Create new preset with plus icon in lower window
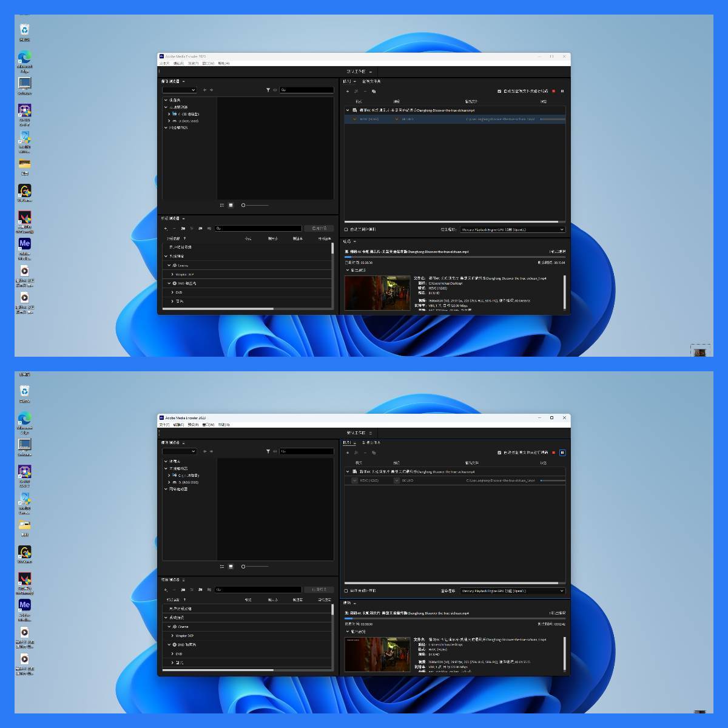Screen dimensions: 728x728 tap(166, 590)
